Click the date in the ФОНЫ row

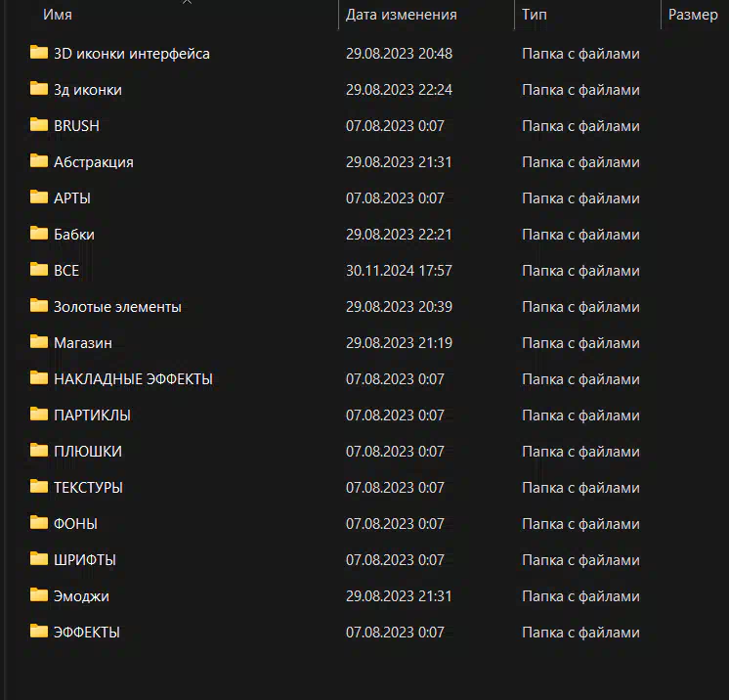(395, 524)
